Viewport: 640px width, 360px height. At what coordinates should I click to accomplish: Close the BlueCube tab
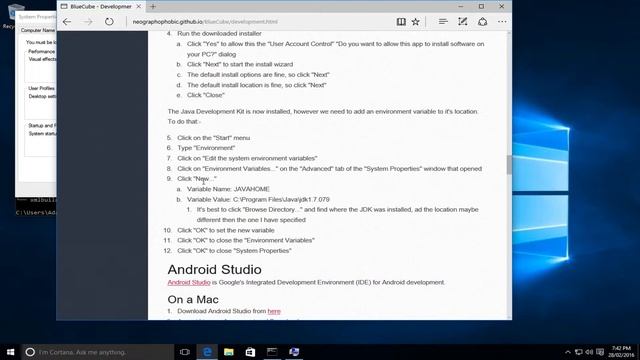tap(139, 7)
